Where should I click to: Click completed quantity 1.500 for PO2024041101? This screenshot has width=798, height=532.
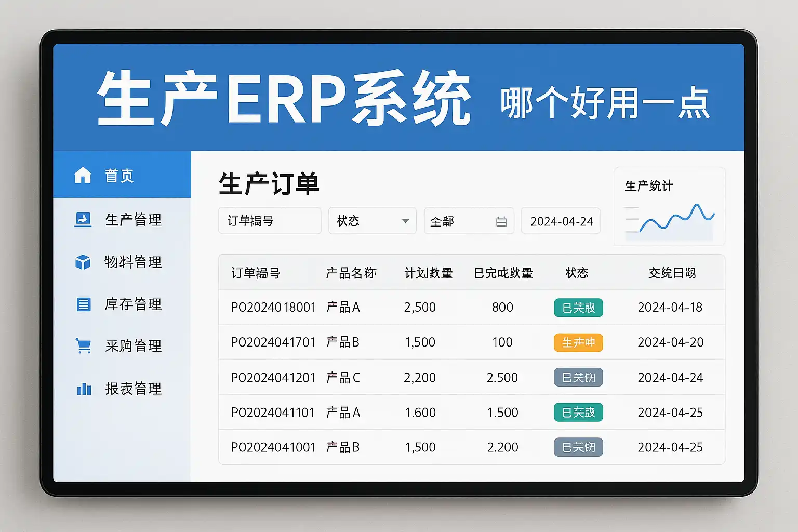tap(503, 412)
